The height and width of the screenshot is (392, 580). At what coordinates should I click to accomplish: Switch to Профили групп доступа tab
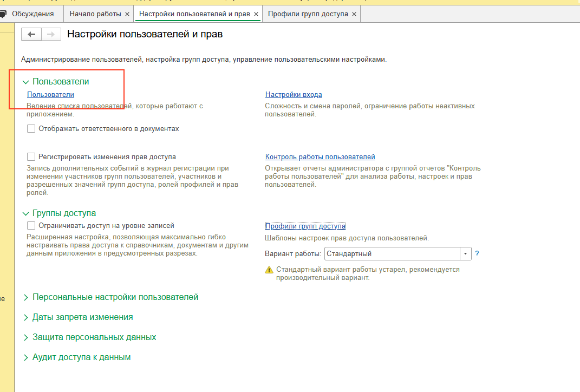[x=308, y=14]
